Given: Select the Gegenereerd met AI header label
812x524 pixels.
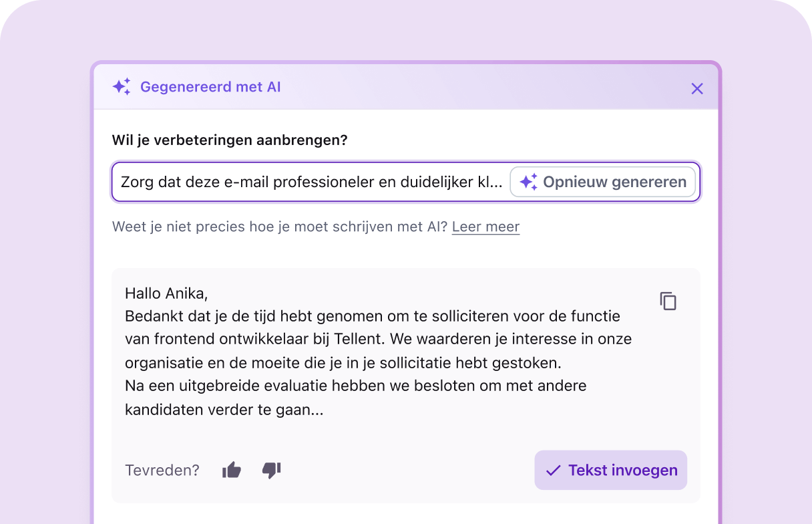Looking at the screenshot, I should [210, 87].
